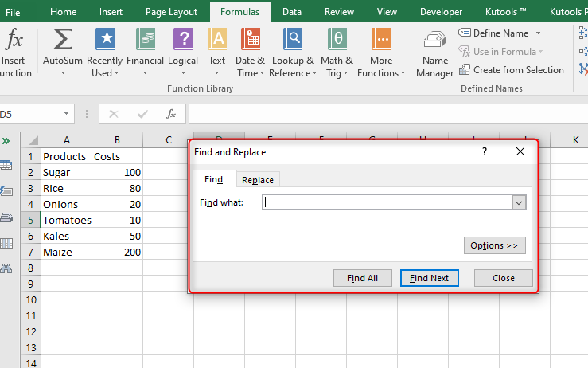Click the Find All button
The image size is (588, 368).
[363, 278]
